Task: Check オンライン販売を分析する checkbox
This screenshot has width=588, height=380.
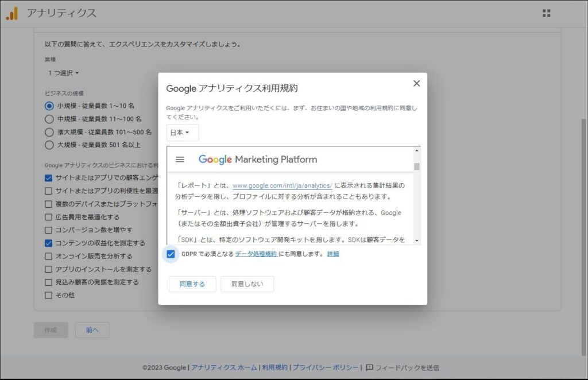Action: tap(48, 257)
